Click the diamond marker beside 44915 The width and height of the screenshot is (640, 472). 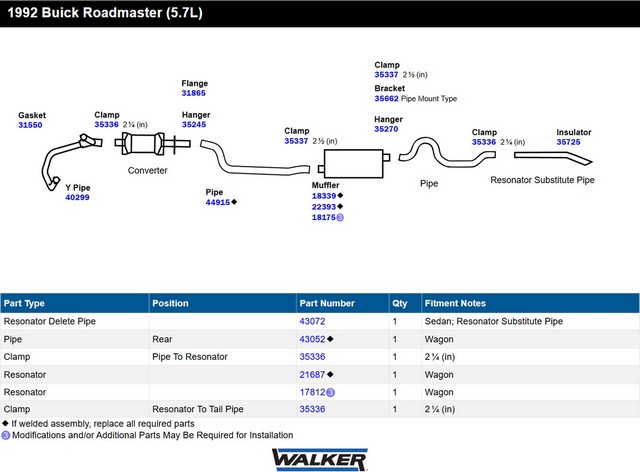pyautogui.click(x=234, y=202)
